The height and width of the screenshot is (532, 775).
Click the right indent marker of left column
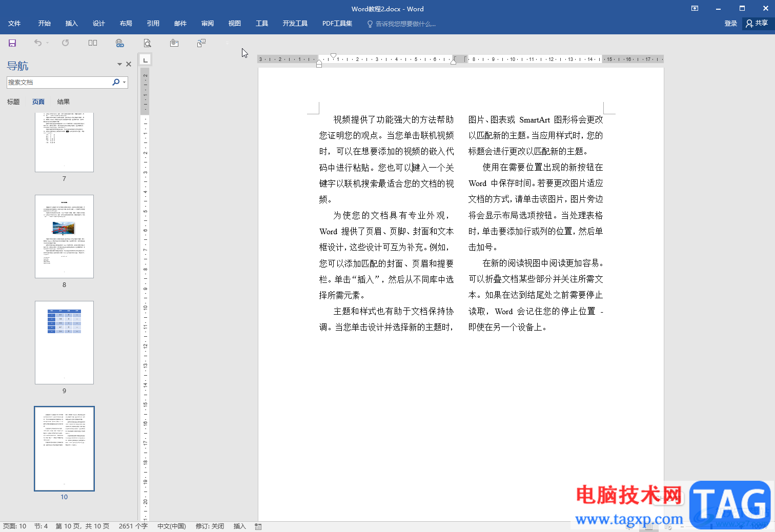[x=453, y=62]
